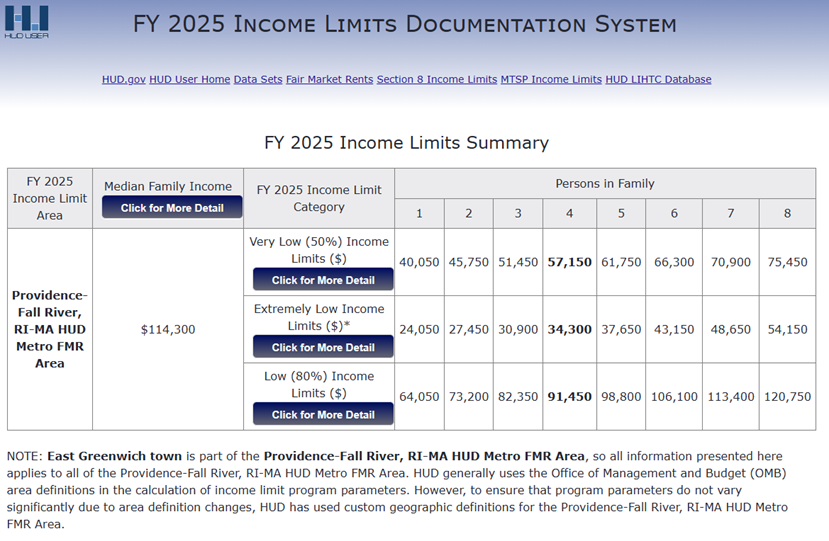This screenshot has height=541, width=829.
Task: Click the FY 2025 Income Limits Summary heading
Action: pos(407,143)
